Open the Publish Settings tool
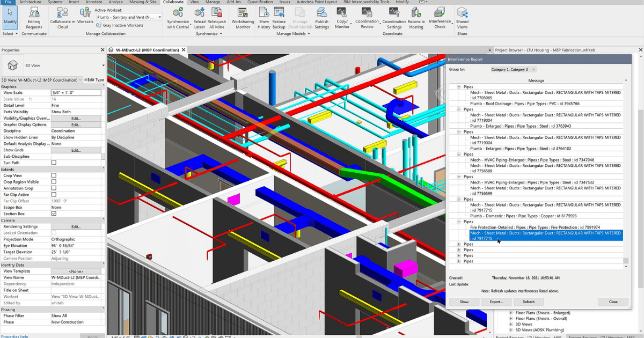The image size is (644, 338). [x=321, y=12]
